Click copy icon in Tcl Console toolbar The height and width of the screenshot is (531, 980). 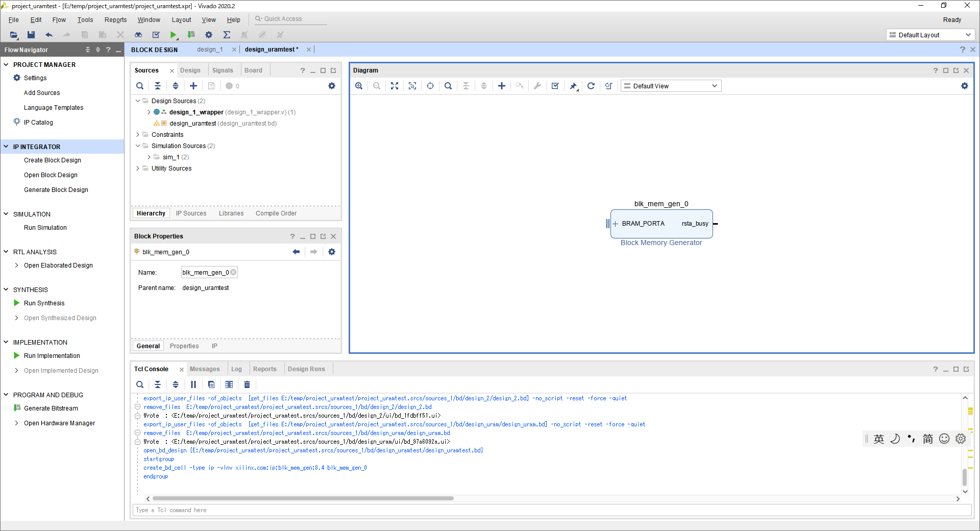(211, 384)
